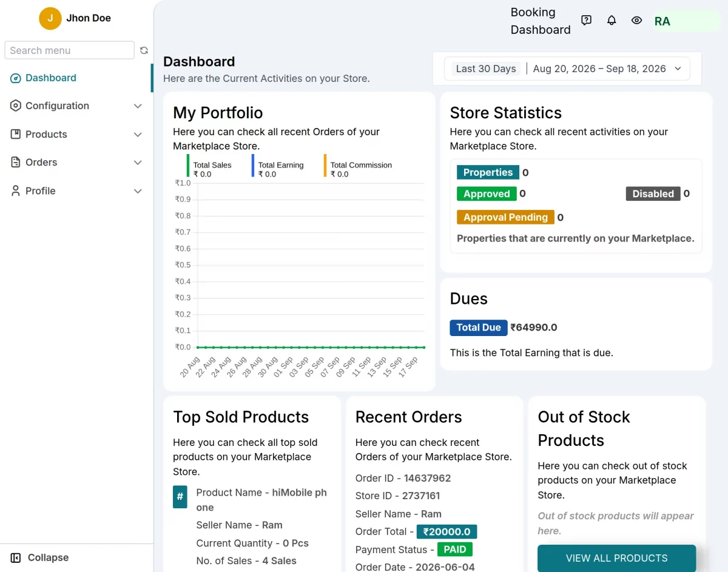The height and width of the screenshot is (572, 728).
Task: Click the Jhon Doe user name
Action: coord(89,18)
